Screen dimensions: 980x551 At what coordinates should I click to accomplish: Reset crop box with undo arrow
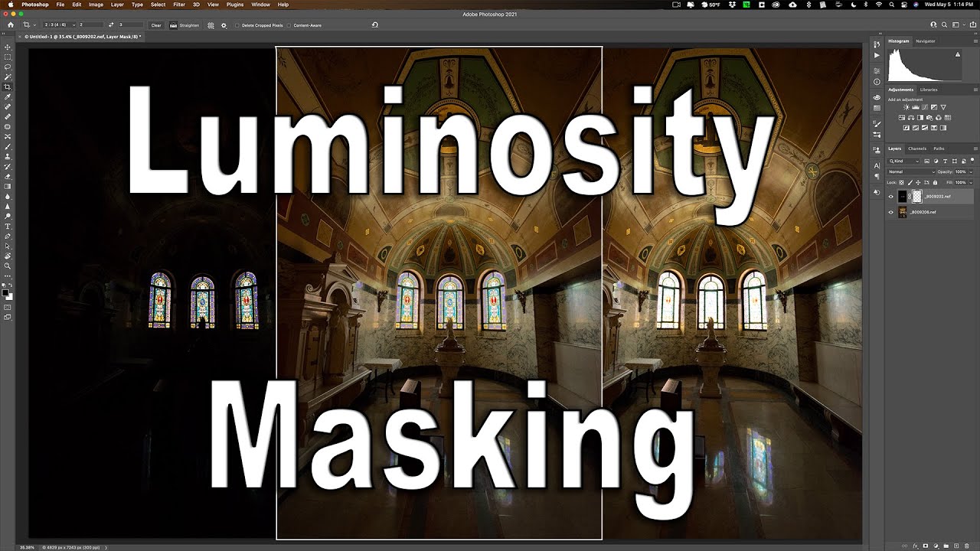374,25
